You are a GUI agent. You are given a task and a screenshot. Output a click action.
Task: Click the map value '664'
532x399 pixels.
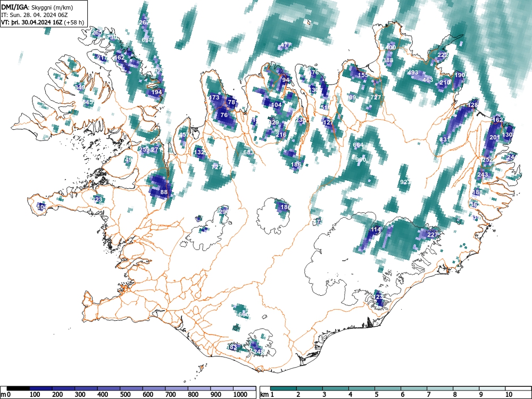358,145
